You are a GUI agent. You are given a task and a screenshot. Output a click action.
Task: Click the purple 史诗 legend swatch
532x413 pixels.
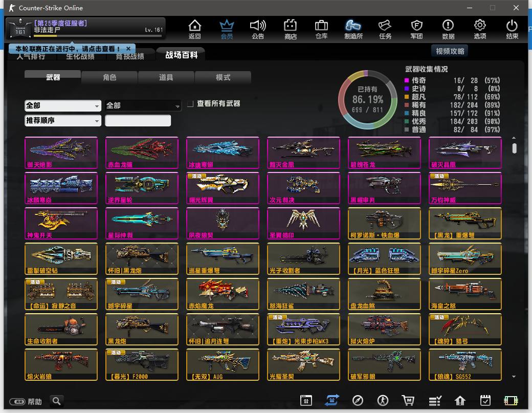[407, 89]
